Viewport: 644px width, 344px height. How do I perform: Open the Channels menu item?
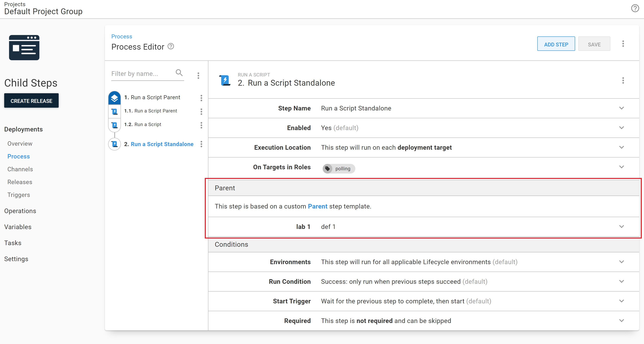20,169
